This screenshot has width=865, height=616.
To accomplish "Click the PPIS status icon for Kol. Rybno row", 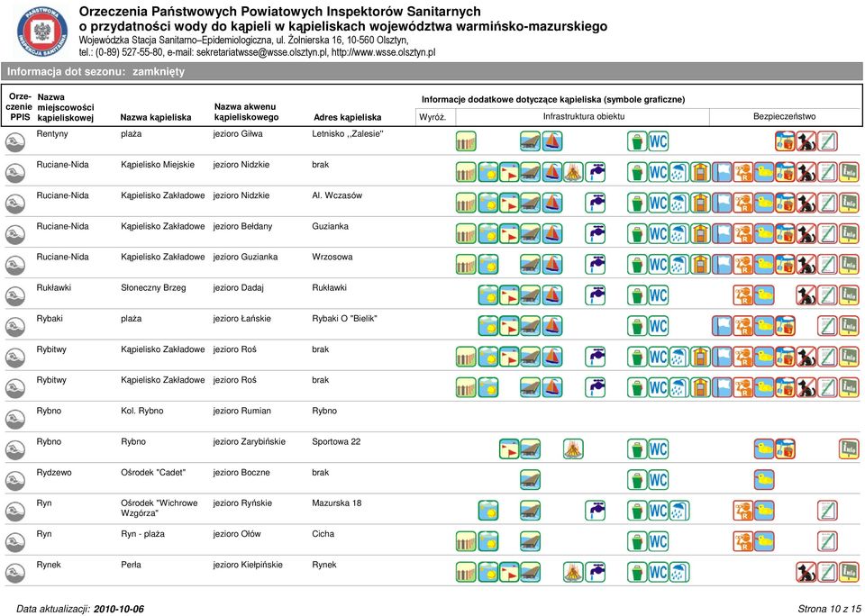I will 15,419.
